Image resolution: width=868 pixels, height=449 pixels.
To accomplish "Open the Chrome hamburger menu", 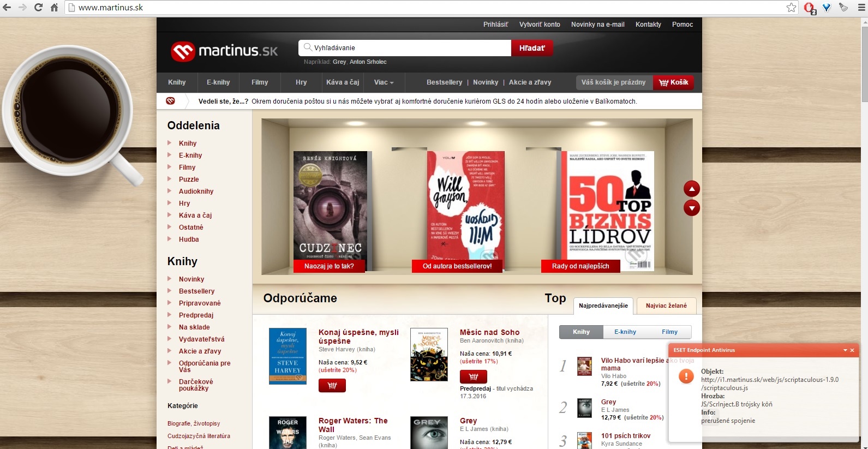I will pyautogui.click(x=861, y=8).
